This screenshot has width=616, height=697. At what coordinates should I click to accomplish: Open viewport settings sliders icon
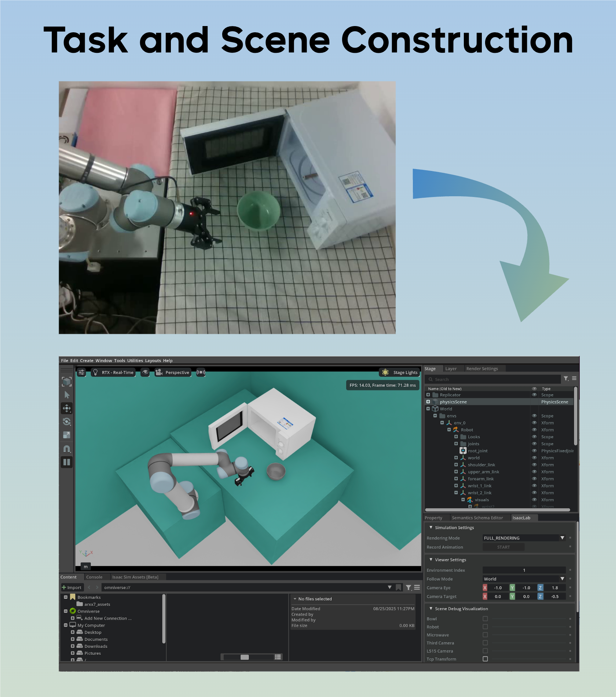(x=81, y=372)
